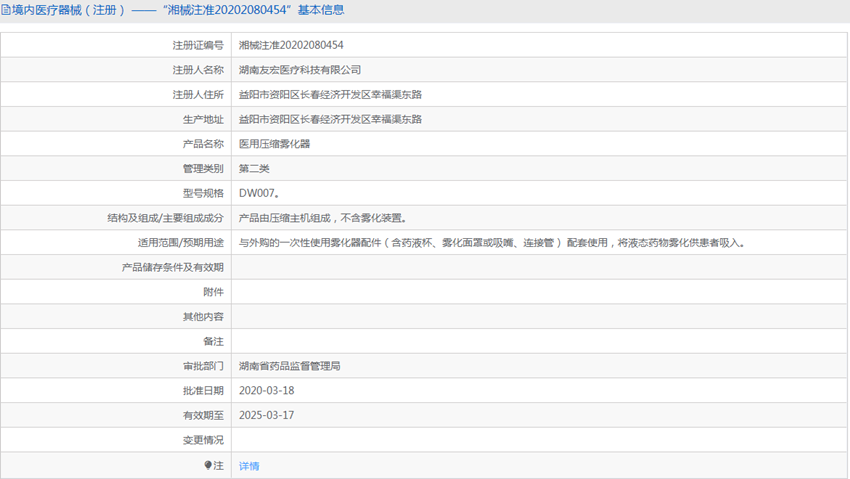Screen dimensions: 850x479
Task: Select the page title 境内医疗器械（注册）
Action: pos(69,10)
